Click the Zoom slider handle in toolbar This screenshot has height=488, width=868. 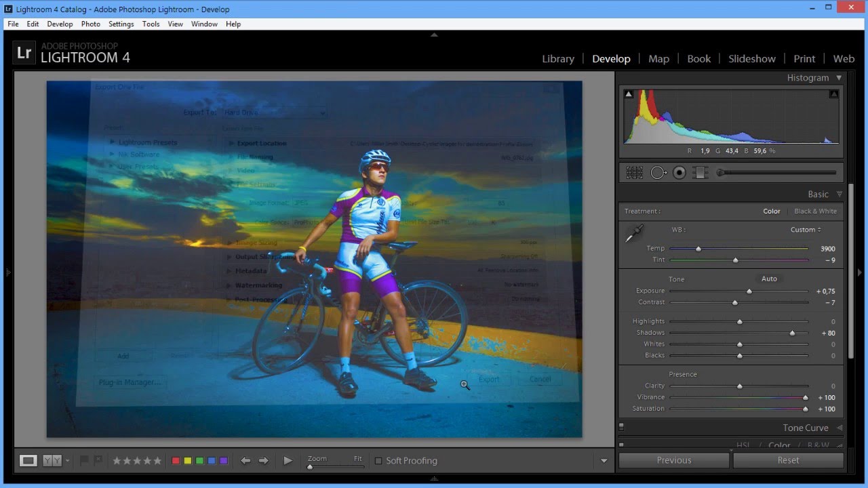[x=310, y=467]
